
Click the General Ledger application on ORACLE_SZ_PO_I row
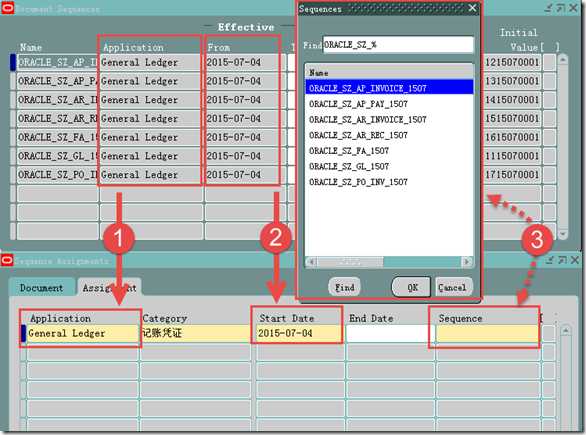click(x=151, y=175)
